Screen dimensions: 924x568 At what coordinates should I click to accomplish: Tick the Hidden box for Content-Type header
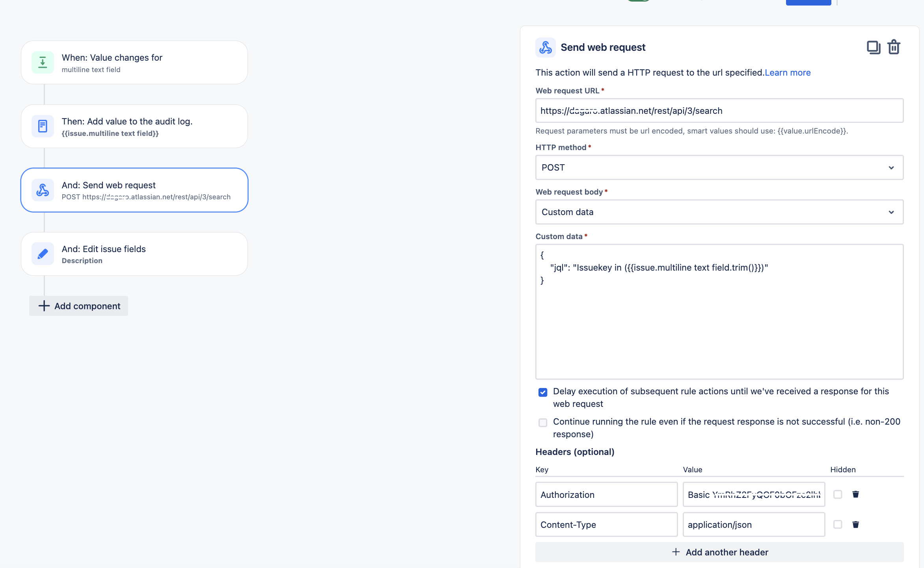point(838,524)
